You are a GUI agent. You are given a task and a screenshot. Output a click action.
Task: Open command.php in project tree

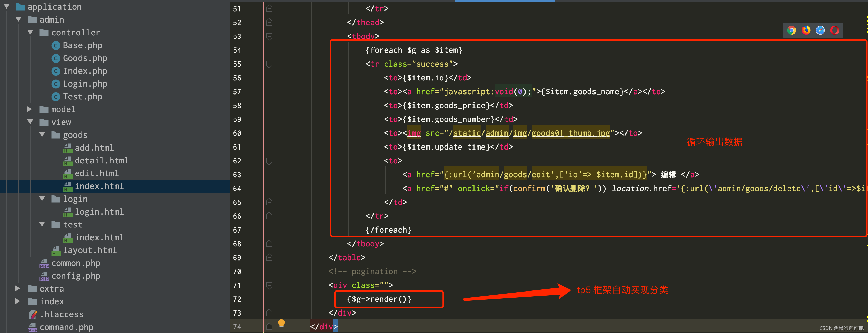pos(66,327)
